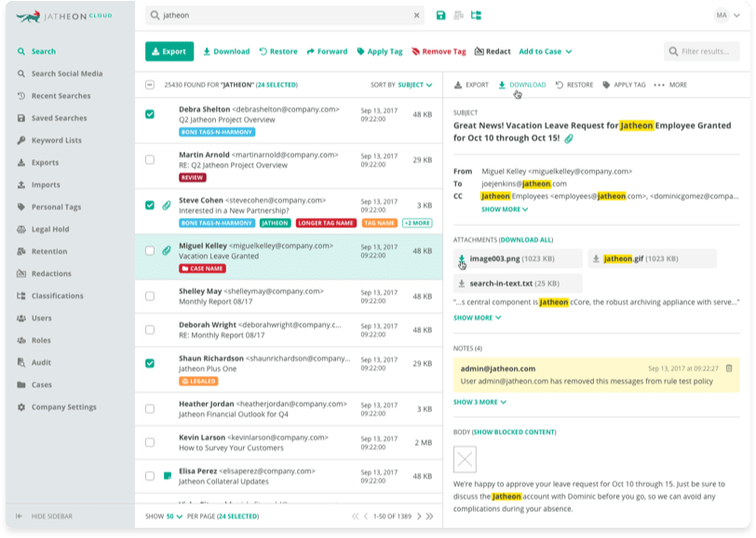756x538 pixels.
Task: Click the Filter results input field
Action: 701,51
